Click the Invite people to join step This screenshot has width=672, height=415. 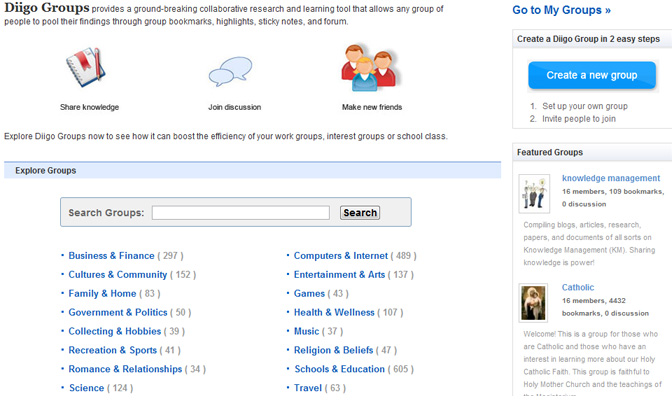579,119
